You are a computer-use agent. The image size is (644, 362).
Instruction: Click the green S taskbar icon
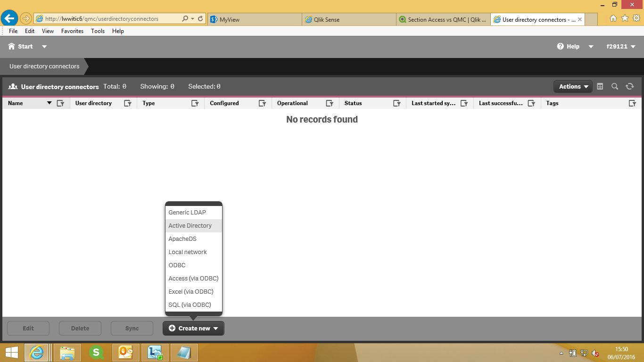(x=97, y=353)
